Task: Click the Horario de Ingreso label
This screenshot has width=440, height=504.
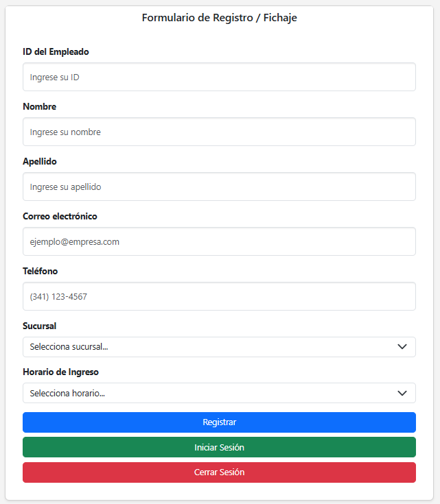Action: pyautogui.click(x=60, y=372)
